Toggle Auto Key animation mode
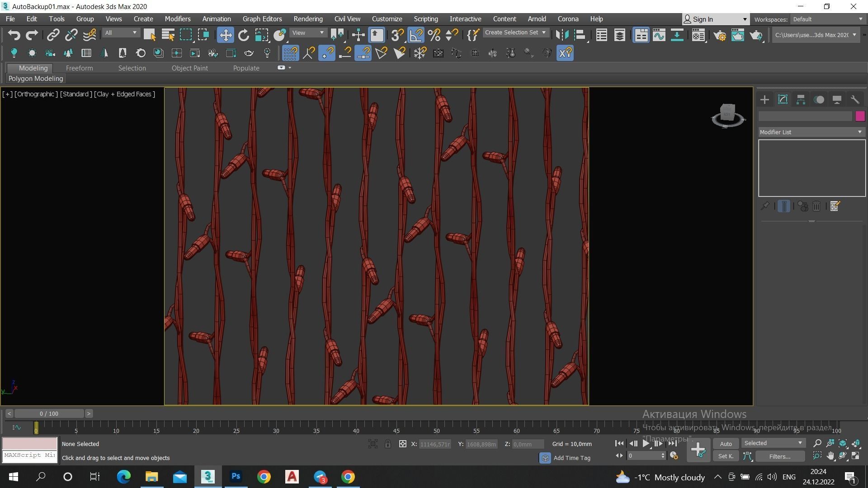 (726, 444)
